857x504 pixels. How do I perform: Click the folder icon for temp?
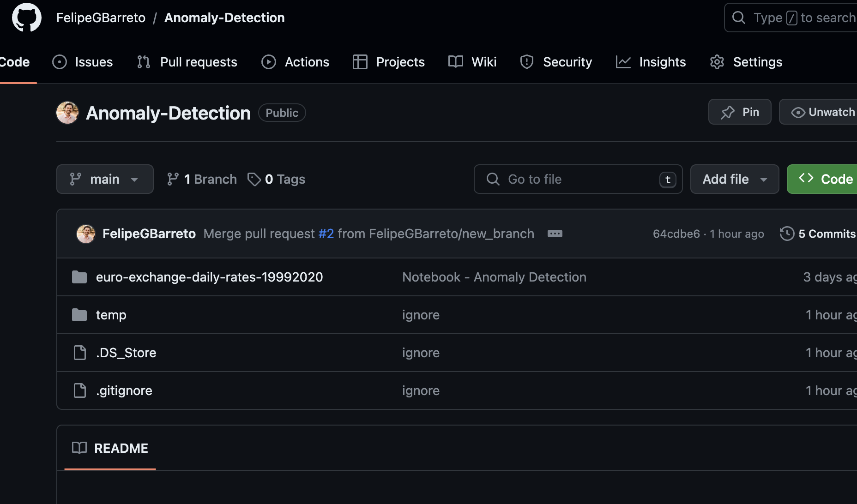[x=79, y=315]
